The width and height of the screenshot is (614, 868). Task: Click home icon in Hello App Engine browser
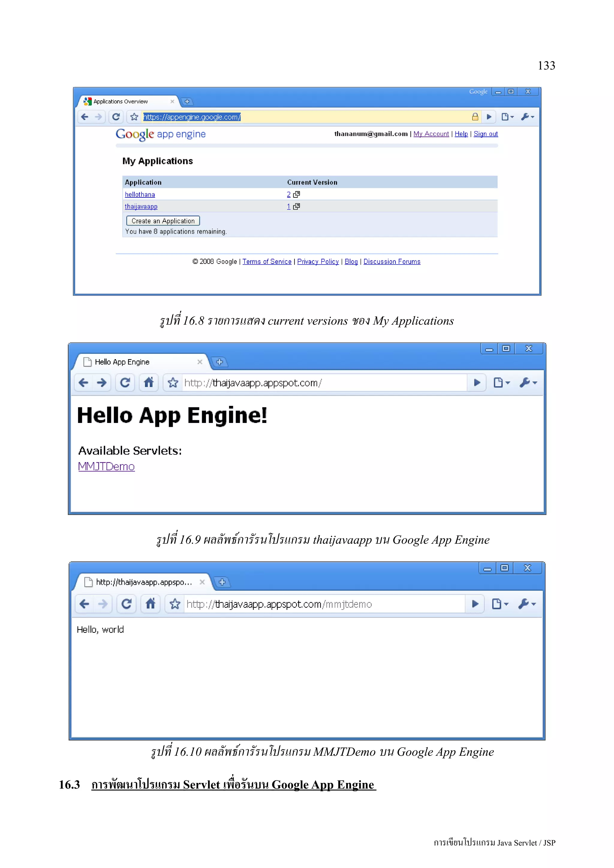coord(149,382)
